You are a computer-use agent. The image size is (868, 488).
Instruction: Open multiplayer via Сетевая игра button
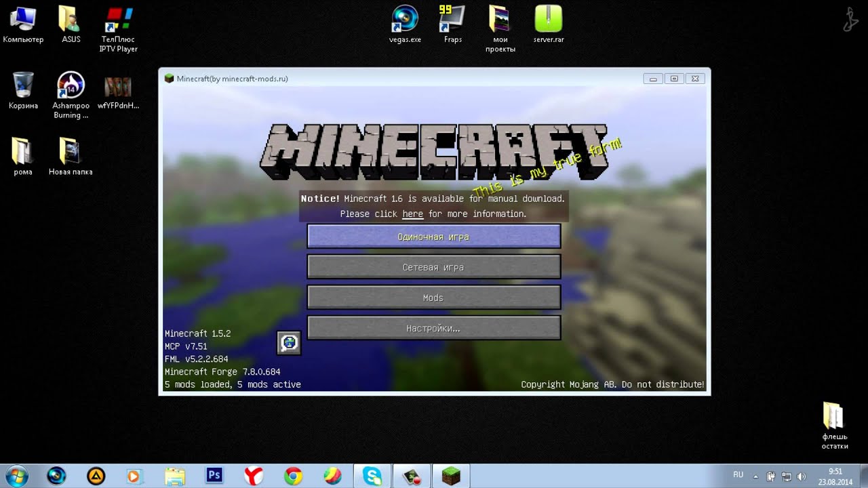point(434,267)
